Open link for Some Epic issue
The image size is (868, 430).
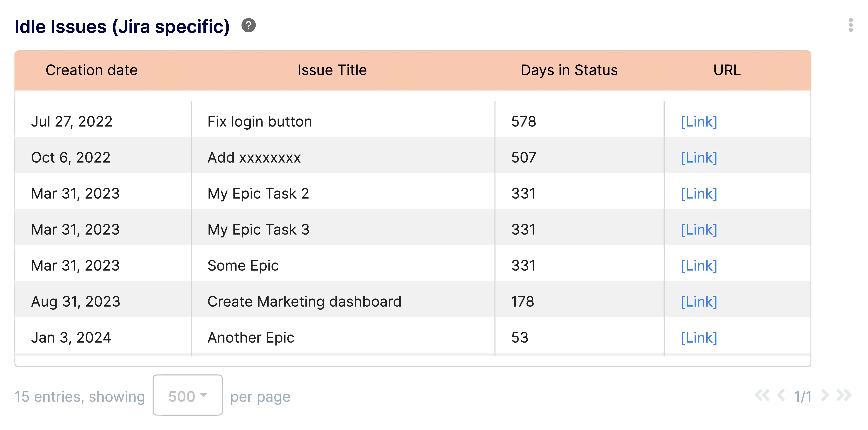point(699,266)
